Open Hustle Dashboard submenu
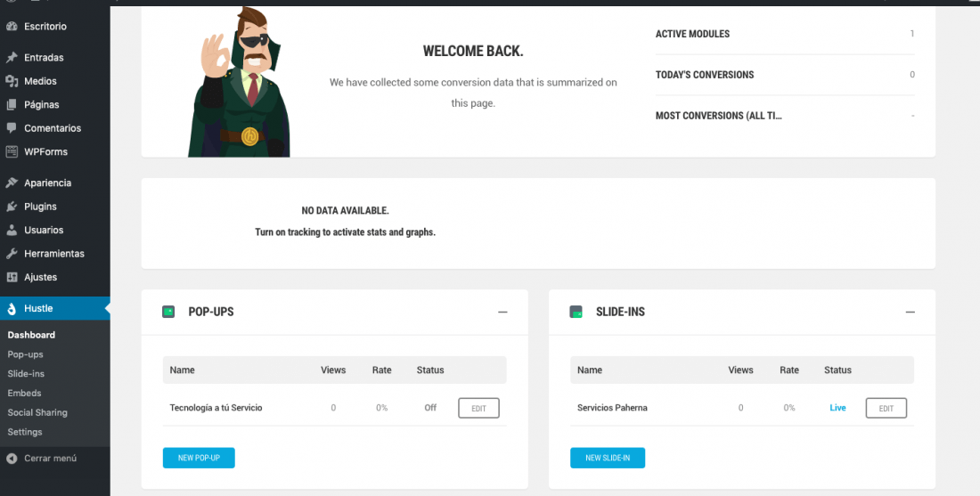980x496 pixels. pyautogui.click(x=31, y=335)
